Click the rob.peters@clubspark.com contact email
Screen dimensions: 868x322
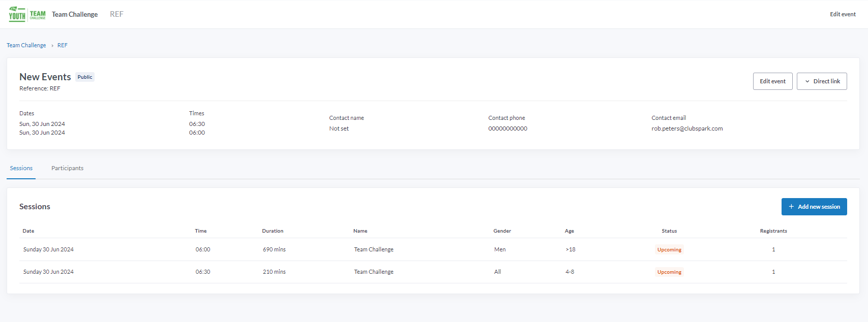pyautogui.click(x=687, y=128)
